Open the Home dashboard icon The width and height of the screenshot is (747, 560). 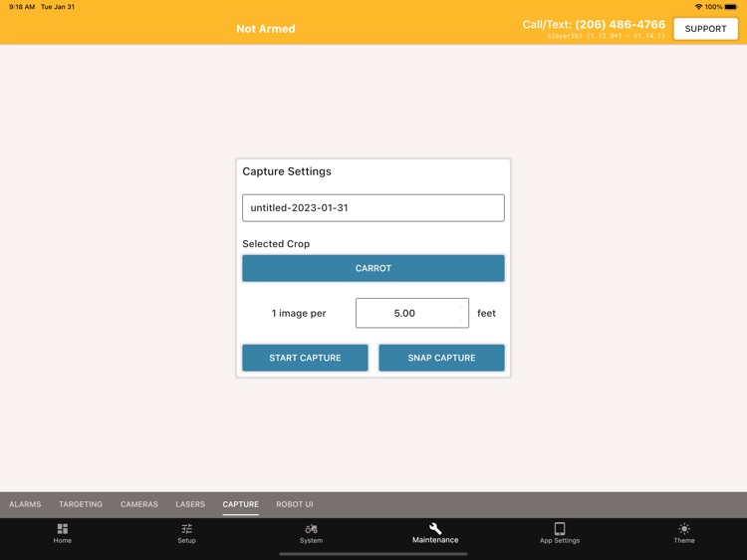click(x=63, y=528)
